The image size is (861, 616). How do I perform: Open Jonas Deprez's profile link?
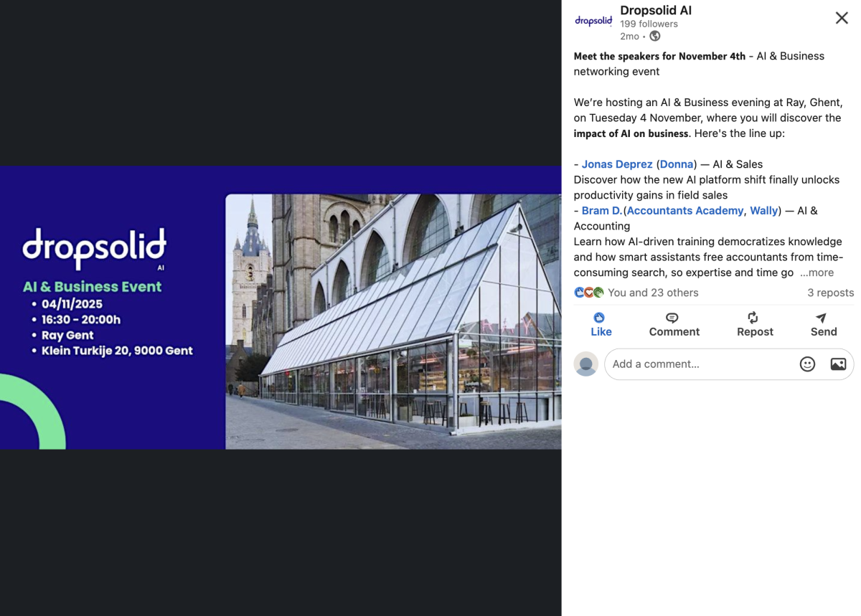pyautogui.click(x=617, y=164)
